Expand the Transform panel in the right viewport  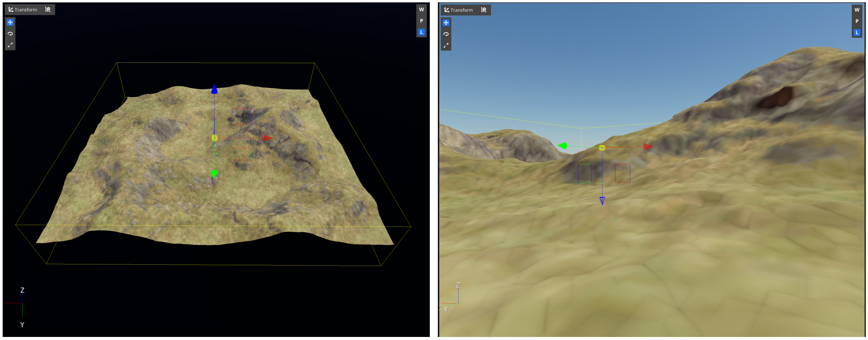[461, 10]
